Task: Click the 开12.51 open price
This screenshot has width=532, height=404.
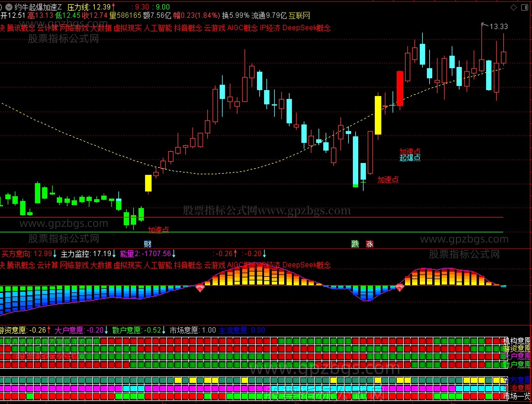Action: tap(13, 15)
